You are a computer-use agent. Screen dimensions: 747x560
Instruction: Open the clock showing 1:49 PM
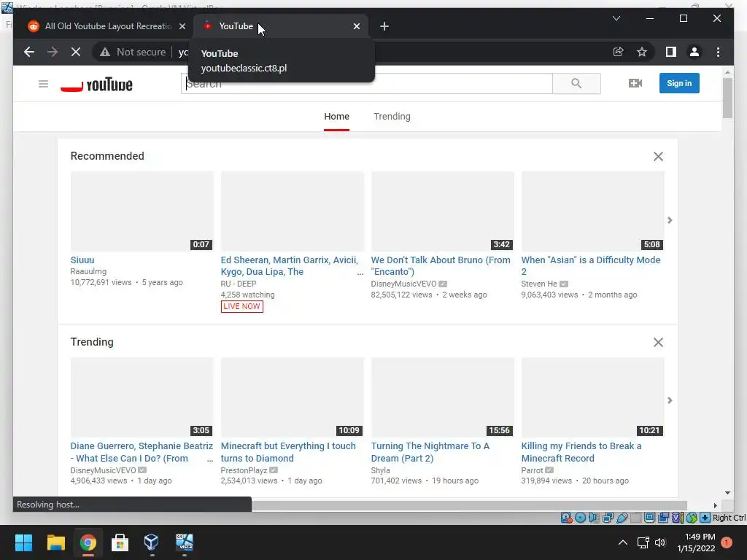tap(697, 542)
